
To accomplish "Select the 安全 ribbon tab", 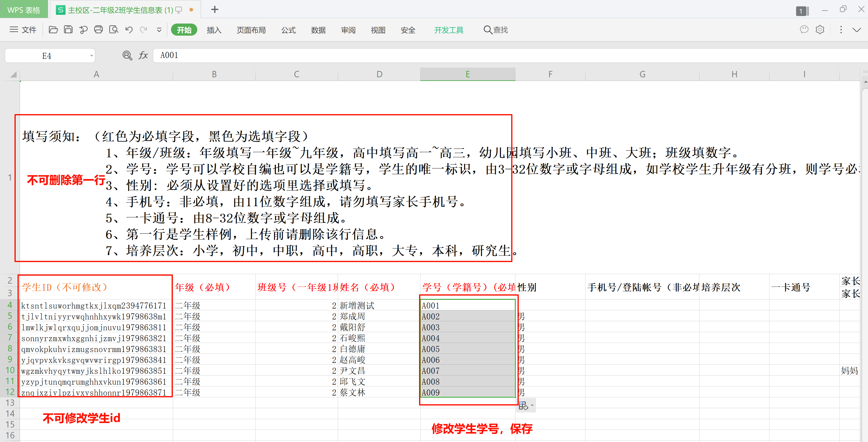I will coord(408,30).
